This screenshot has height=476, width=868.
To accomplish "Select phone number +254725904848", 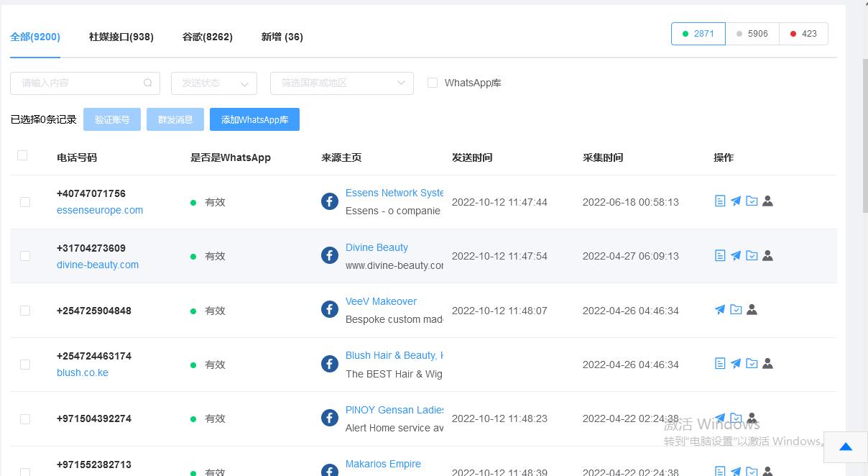I will [94, 311].
